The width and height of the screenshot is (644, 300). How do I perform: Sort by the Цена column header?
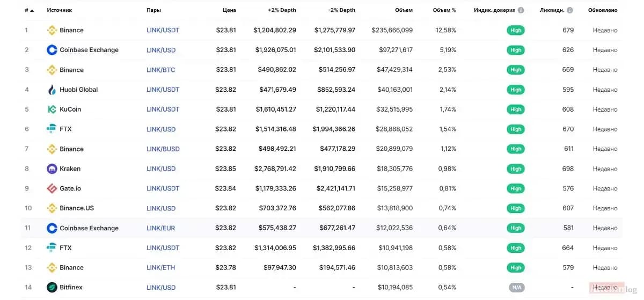[x=229, y=10]
